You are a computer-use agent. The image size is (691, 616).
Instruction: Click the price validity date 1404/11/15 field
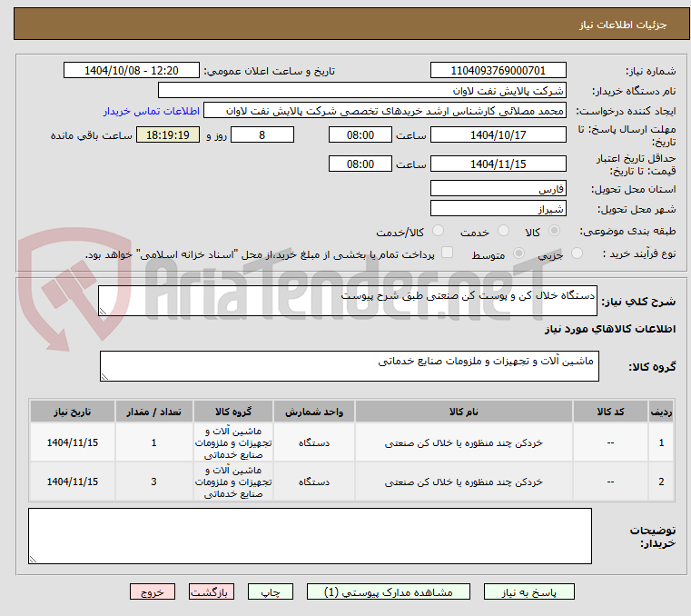coord(498,164)
